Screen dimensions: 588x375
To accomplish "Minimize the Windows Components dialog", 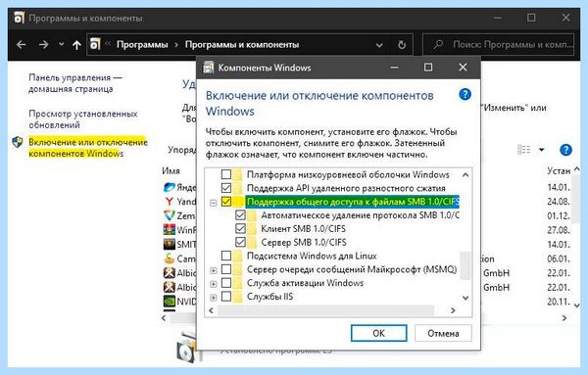I will point(394,68).
